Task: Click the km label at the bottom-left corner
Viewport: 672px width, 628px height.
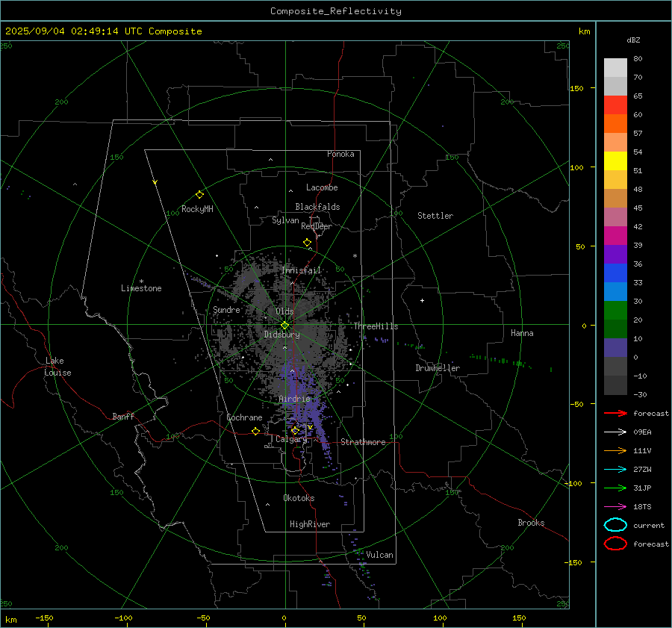Action: [11, 620]
